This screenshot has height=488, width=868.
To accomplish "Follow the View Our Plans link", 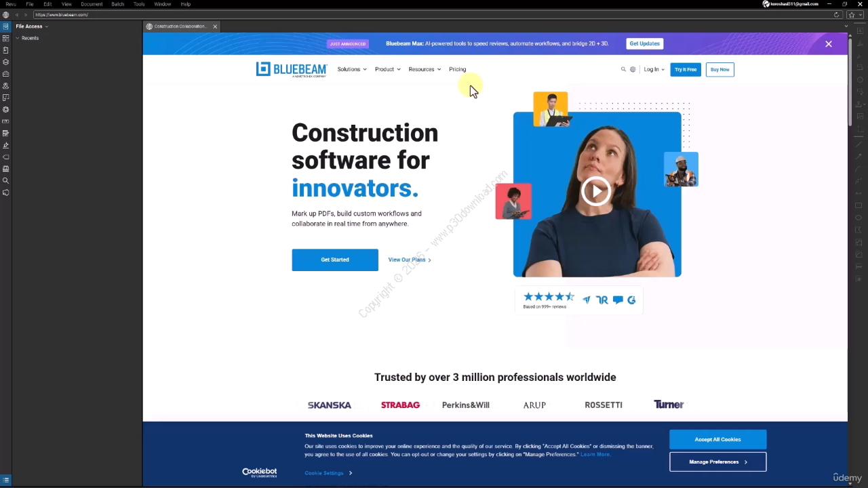I will (x=410, y=260).
